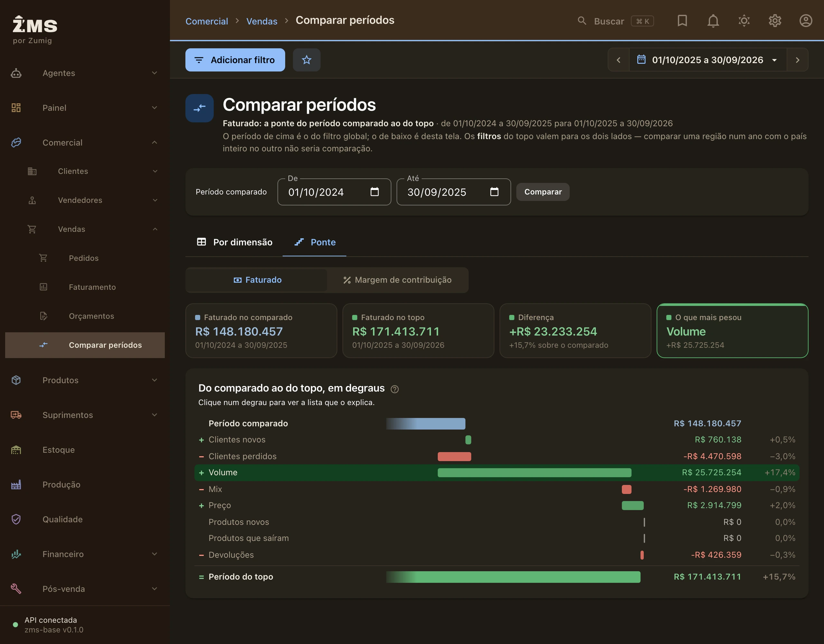The width and height of the screenshot is (824, 644).
Task: Click the search magnifier icon
Action: tap(582, 21)
